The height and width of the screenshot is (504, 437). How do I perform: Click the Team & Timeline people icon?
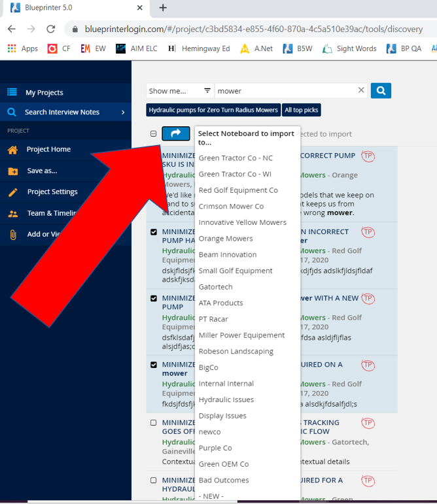pyautogui.click(x=13, y=213)
